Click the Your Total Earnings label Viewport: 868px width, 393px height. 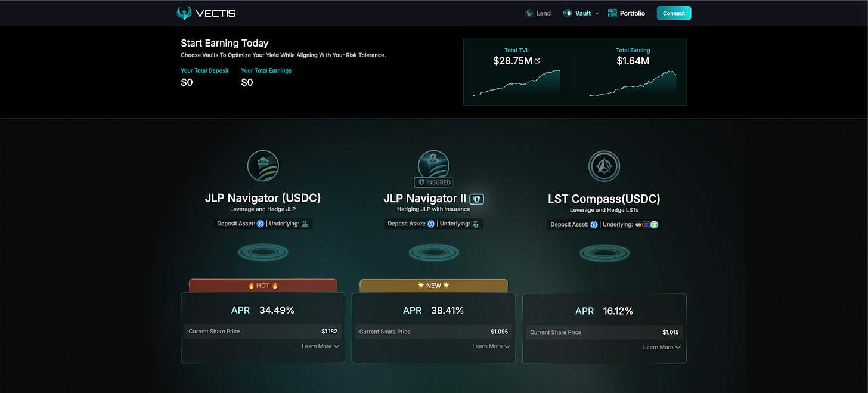coord(266,70)
